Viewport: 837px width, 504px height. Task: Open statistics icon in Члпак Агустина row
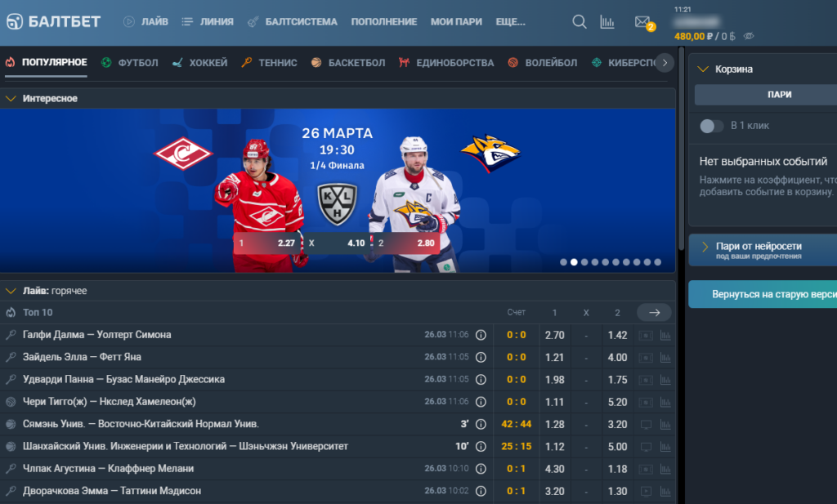tap(665, 470)
